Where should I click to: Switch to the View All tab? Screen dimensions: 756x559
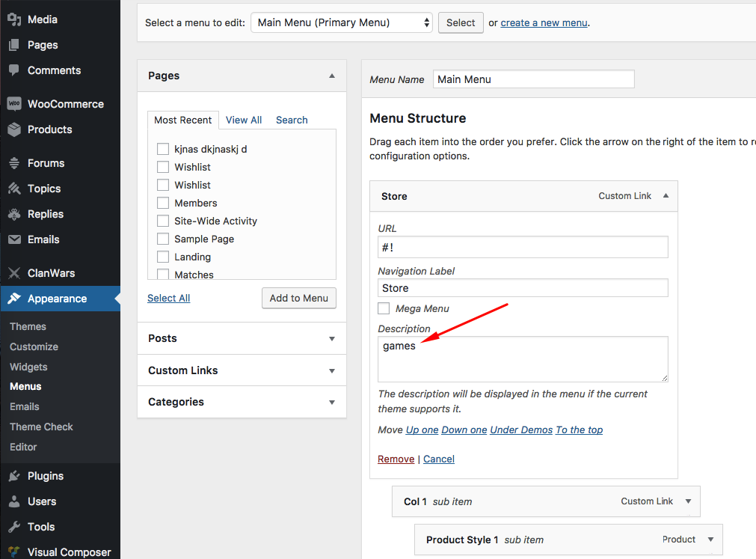pyautogui.click(x=244, y=120)
